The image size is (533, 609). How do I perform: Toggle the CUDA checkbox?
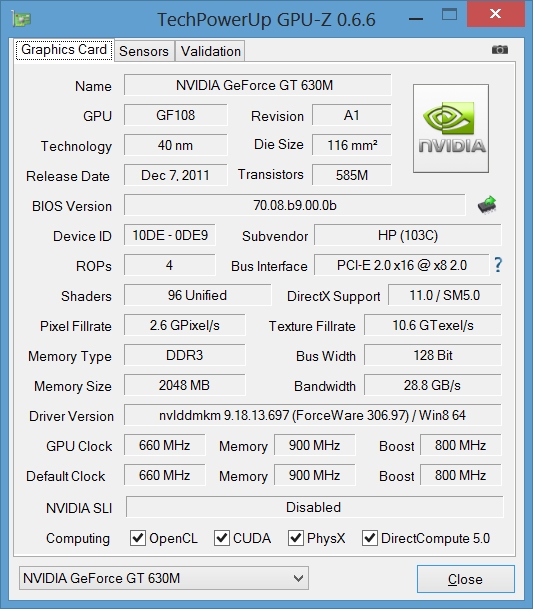click(x=221, y=538)
